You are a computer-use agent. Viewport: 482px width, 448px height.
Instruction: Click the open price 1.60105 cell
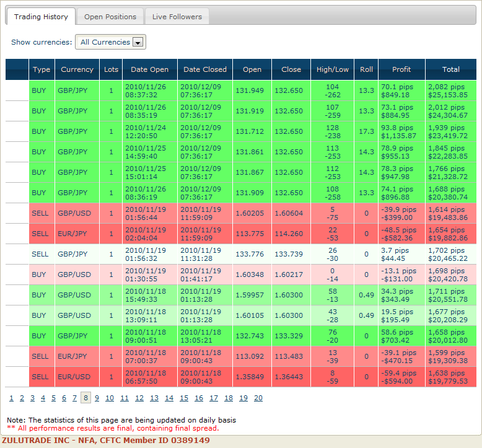click(x=252, y=315)
